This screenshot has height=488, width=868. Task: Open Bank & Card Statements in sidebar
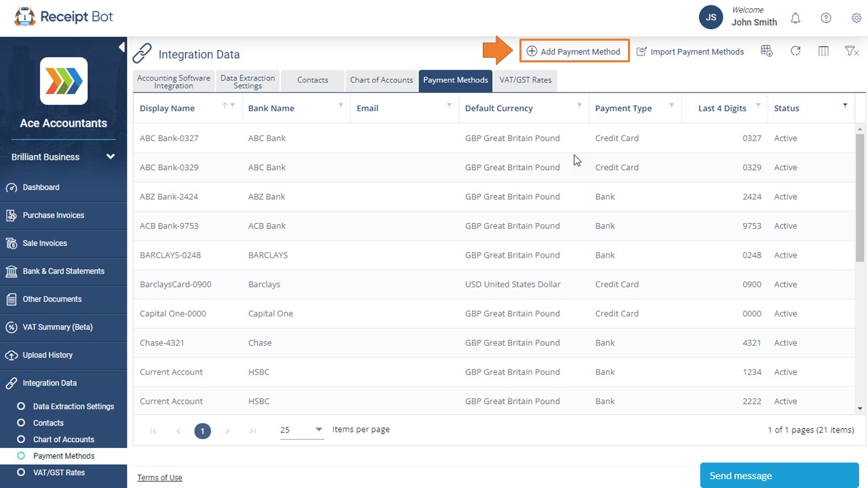64,271
